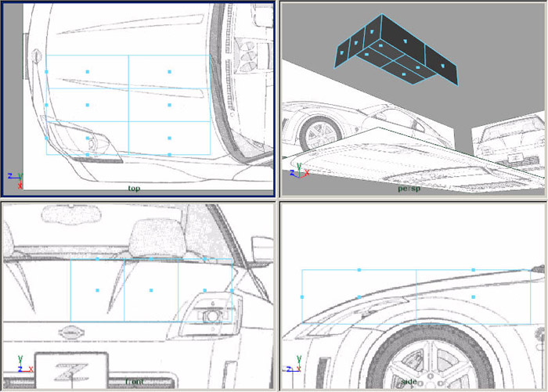Click the 'persp' viewport label
The image size is (548, 392).
point(409,189)
